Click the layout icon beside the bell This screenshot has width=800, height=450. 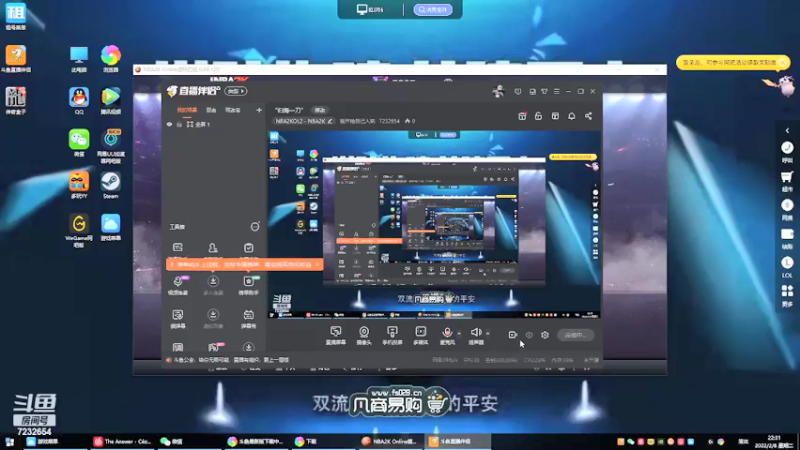[555, 116]
